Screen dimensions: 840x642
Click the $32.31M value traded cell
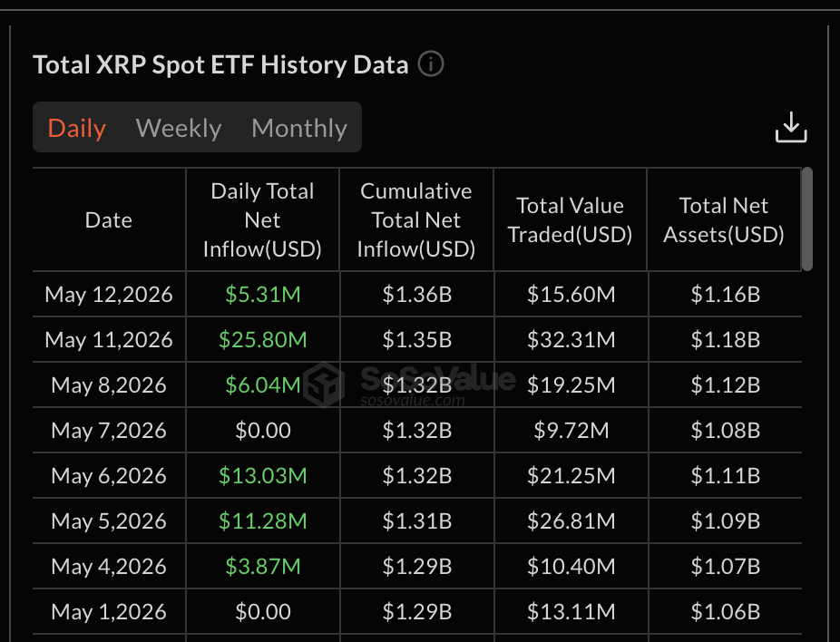pyautogui.click(x=571, y=339)
